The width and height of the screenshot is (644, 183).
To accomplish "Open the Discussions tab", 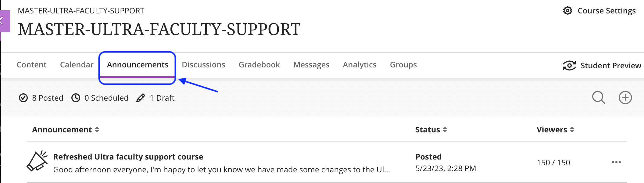I will [203, 65].
